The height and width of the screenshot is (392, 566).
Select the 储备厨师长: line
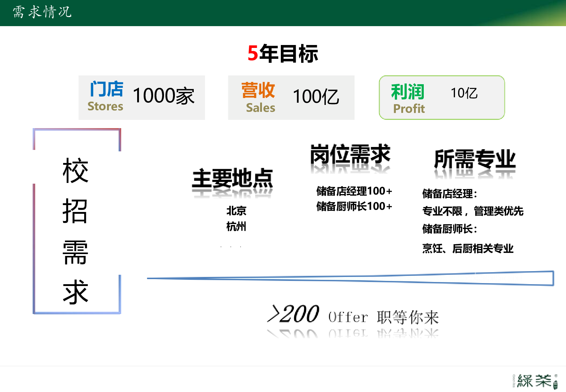click(x=450, y=229)
